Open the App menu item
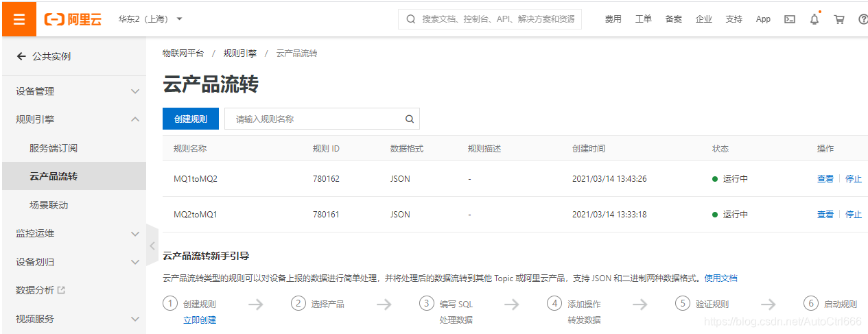 [763, 19]
